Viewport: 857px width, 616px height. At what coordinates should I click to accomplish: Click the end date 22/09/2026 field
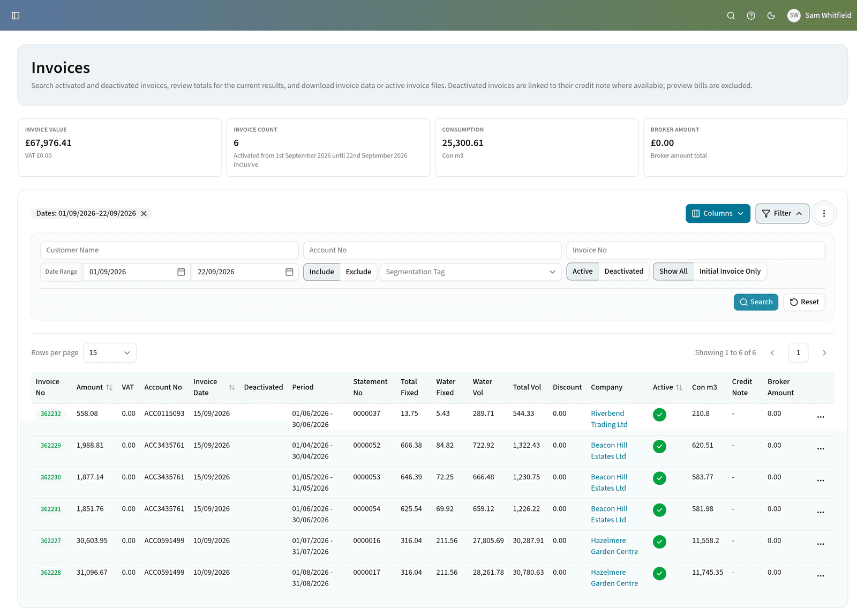pos(245,272)
